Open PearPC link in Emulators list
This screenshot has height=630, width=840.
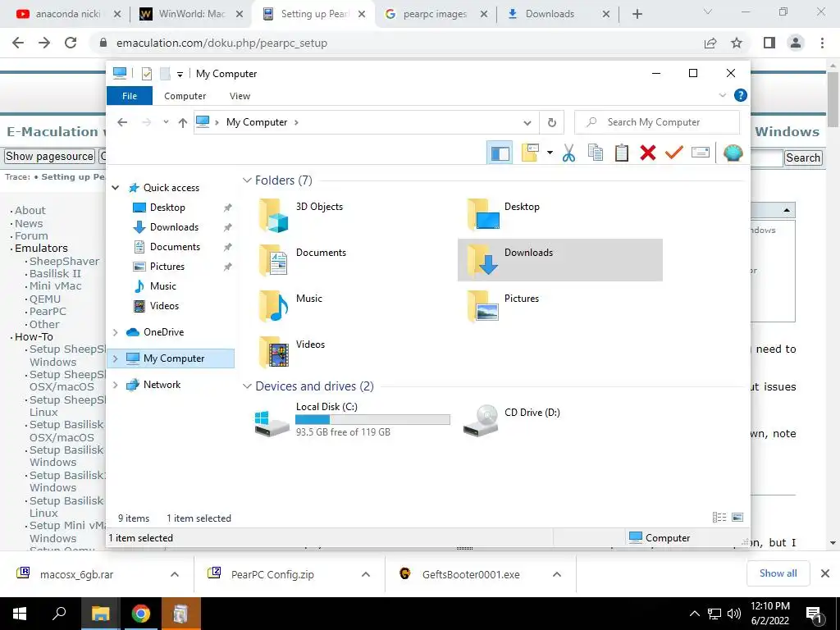click(x=48, y=311)
